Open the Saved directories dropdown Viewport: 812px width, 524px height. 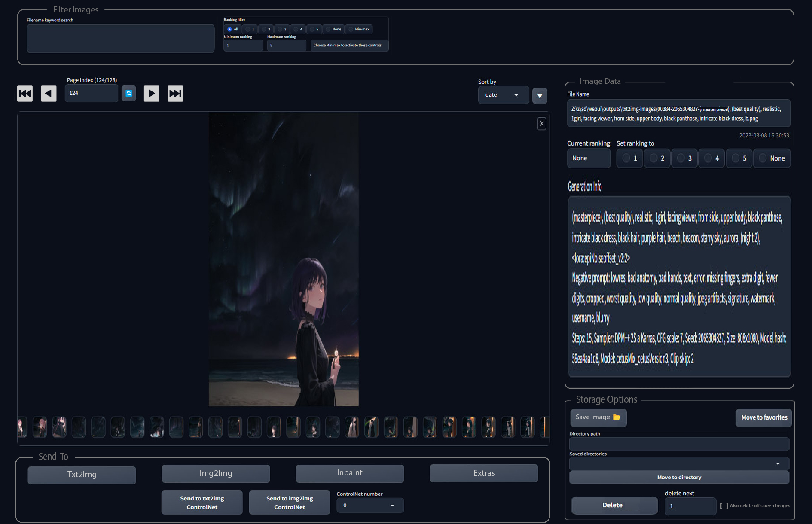point(679,463)
